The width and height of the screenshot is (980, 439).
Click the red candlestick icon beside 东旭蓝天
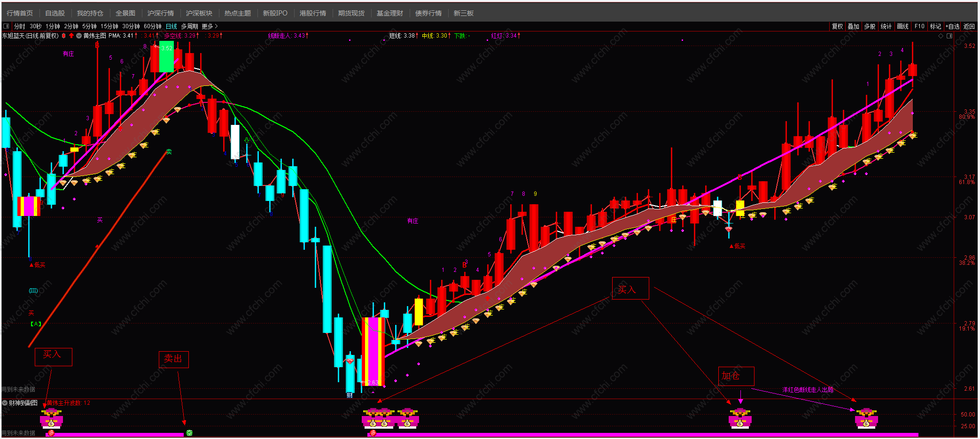64,35
